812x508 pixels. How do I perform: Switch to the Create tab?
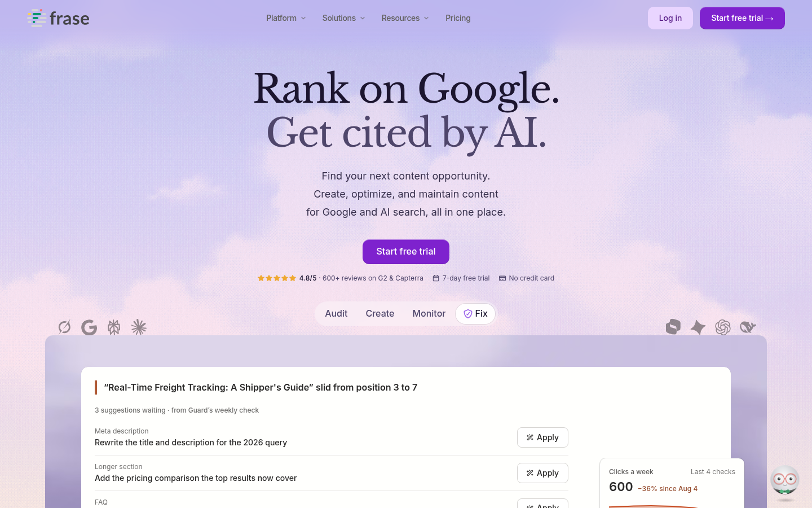click(x=380, y=314)
